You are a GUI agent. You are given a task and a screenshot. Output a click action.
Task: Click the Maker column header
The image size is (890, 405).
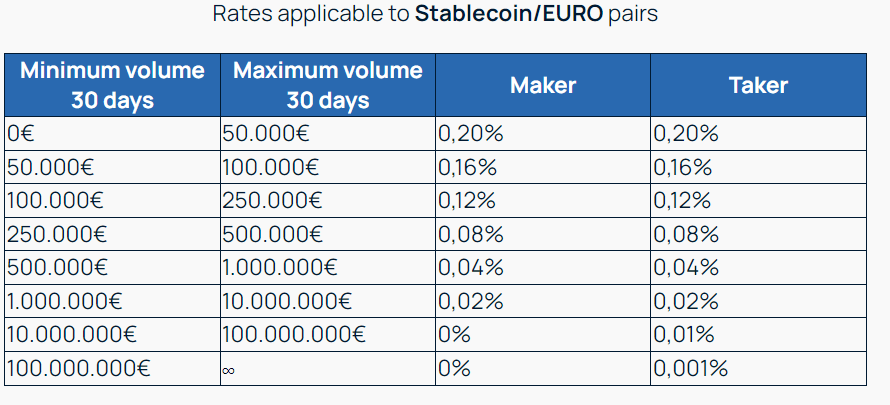pos(543,85)
